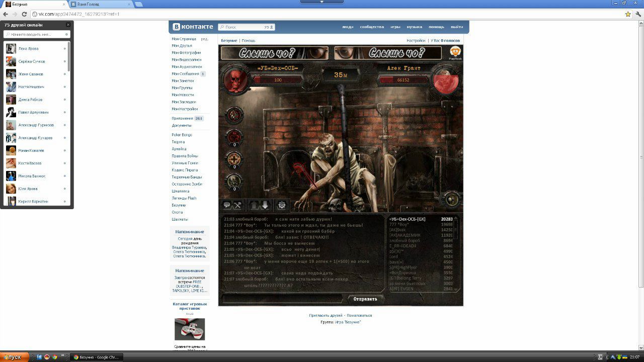Click the game settings gear icon
The width and height of the screenshot is (644, 362).
[282, 205]
